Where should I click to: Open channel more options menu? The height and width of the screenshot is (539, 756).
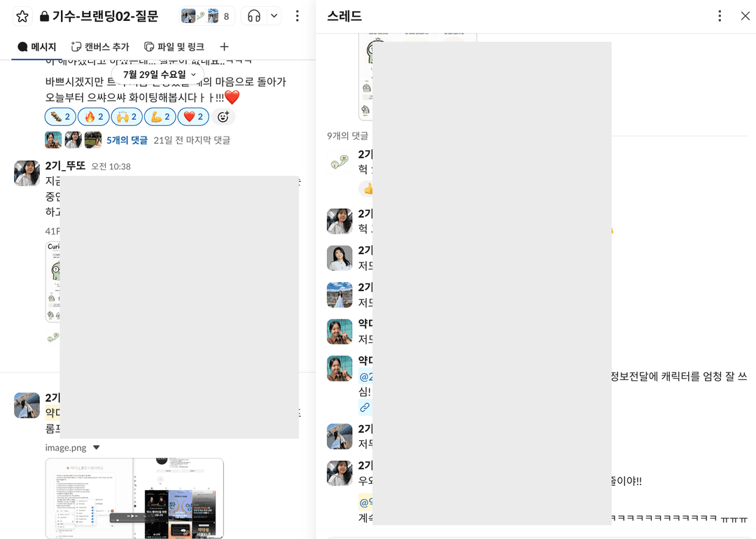click(297, 16)
